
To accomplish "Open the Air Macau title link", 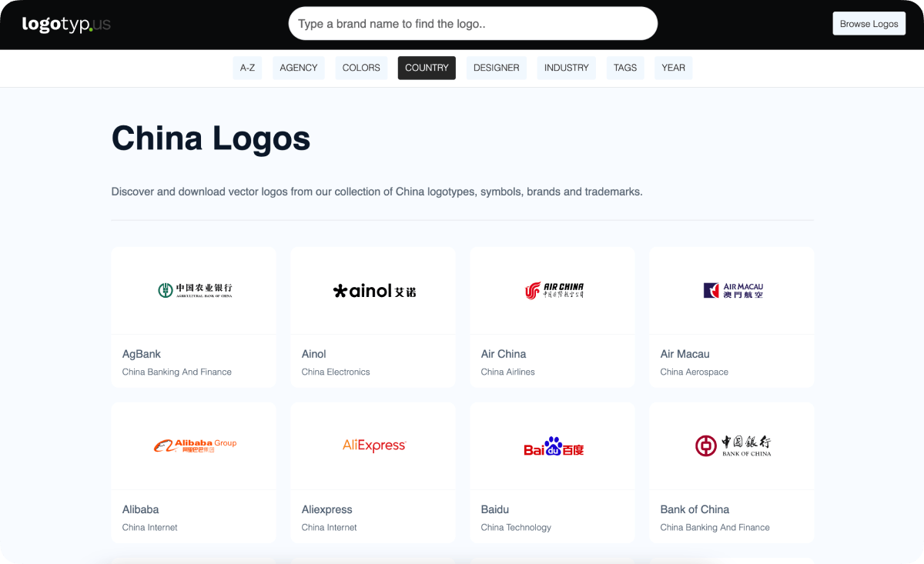I will tap(685, 354).
